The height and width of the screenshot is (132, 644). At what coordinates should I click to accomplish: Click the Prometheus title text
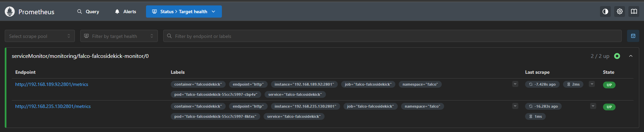(x=36, y=12)
